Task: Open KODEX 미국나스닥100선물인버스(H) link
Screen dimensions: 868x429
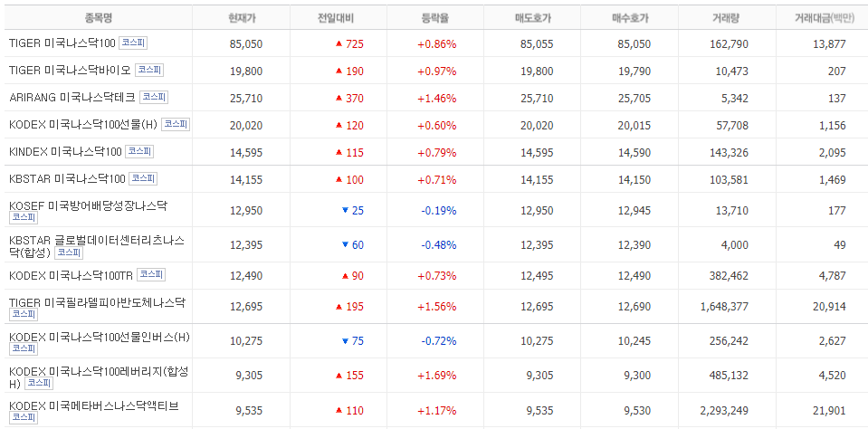Action: pos(100,337)
